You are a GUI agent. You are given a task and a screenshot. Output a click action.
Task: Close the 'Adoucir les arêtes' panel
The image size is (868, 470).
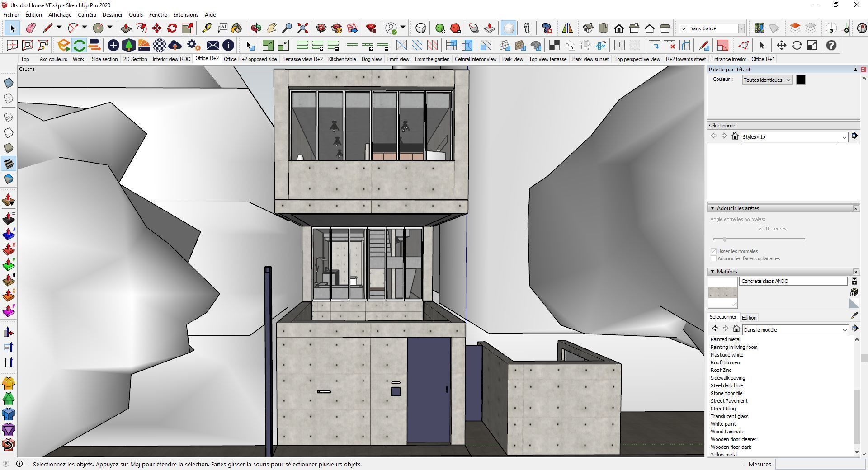click(856, 208)
